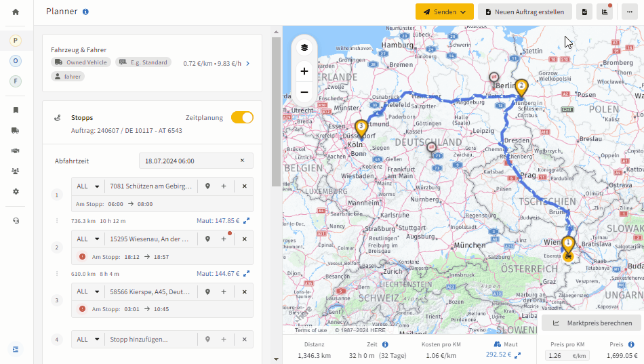Switch to the P sidebar tab
644x364 pixels.
coord(16,41)
